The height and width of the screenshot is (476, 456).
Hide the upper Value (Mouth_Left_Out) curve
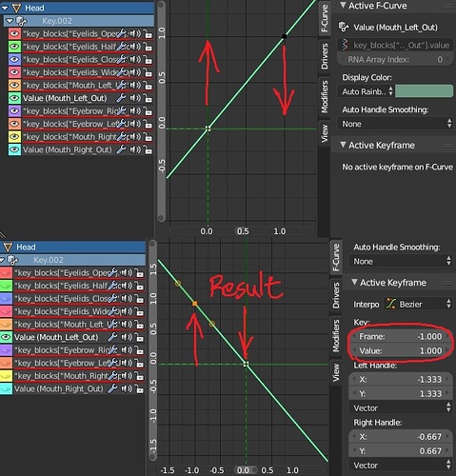[14, 98]
